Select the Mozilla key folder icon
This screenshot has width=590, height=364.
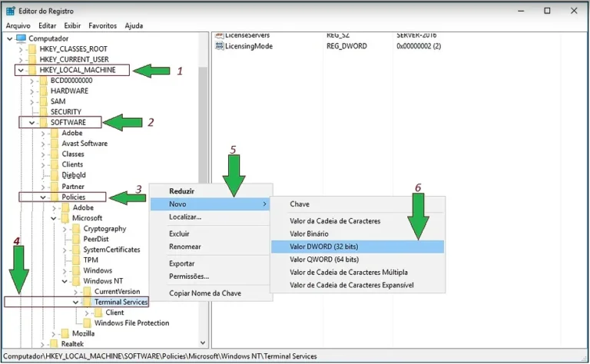point(65,334)
